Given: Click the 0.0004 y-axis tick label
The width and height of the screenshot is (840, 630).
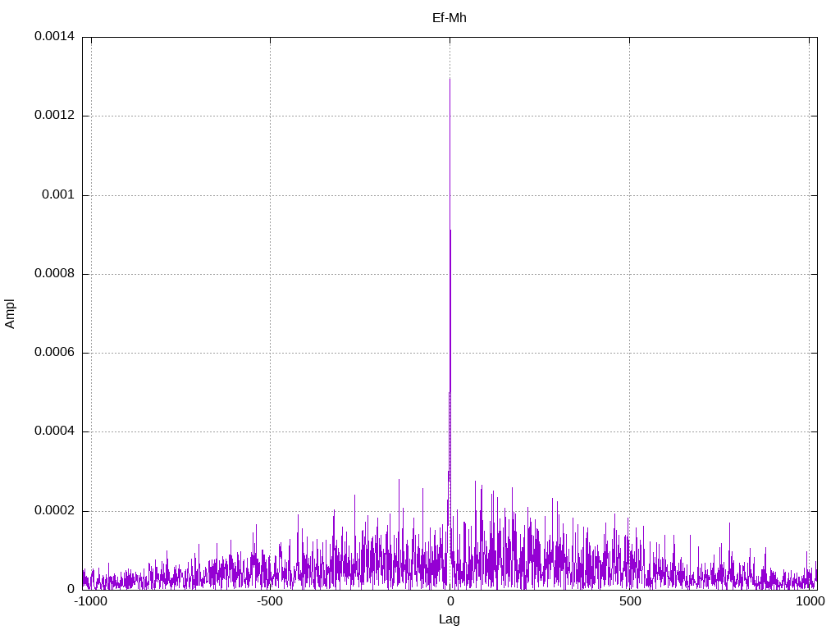Looking at the screenshot, I should [x=55, y=431].
